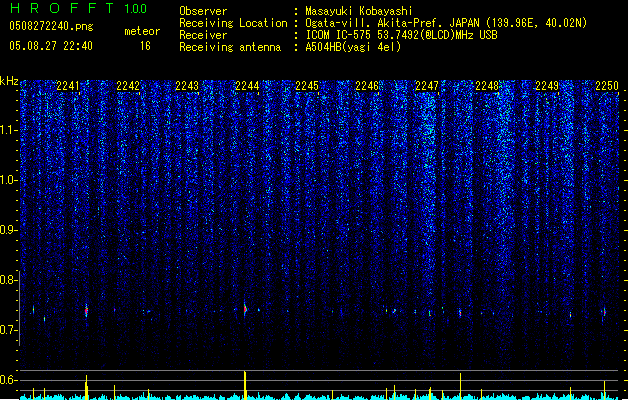The width and height of the screenshot is (629, 400).
Task: Click the 2248 time marker
Action: point(487,86)
